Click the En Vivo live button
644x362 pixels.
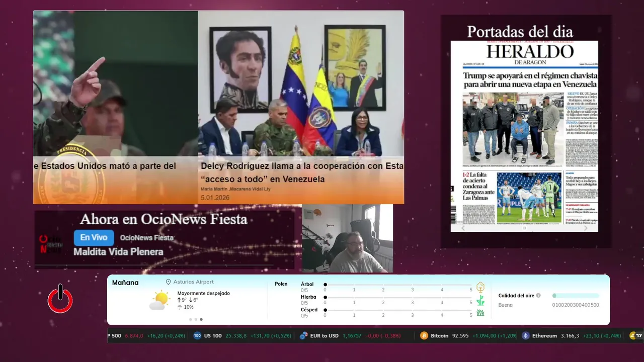click(x=94, y=238)
